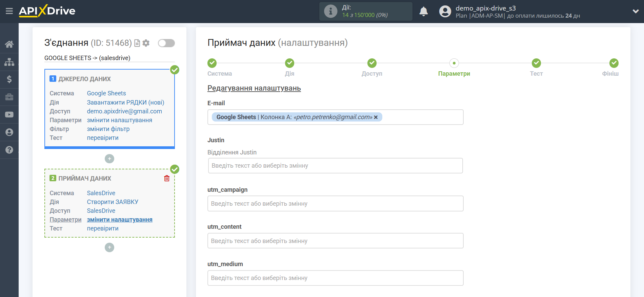Click plus button below data receiver block
This screenshot has width=644, height=297.
pyautogui.click(x=109, y=247)
